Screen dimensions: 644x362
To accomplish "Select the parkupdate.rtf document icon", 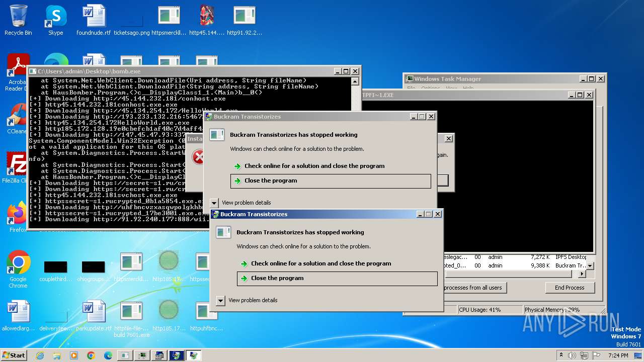I will click(94, 316).
